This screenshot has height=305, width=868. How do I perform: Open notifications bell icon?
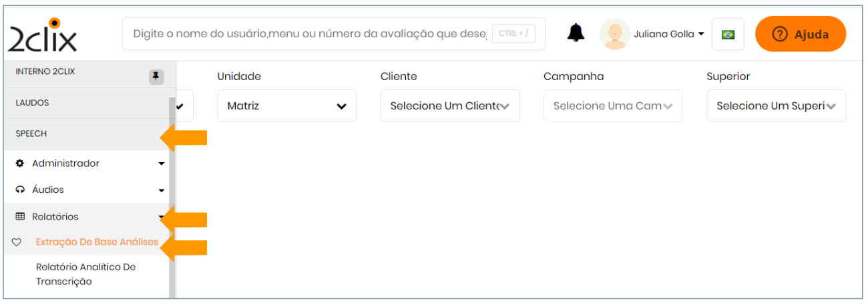click(x=575, y=33)
